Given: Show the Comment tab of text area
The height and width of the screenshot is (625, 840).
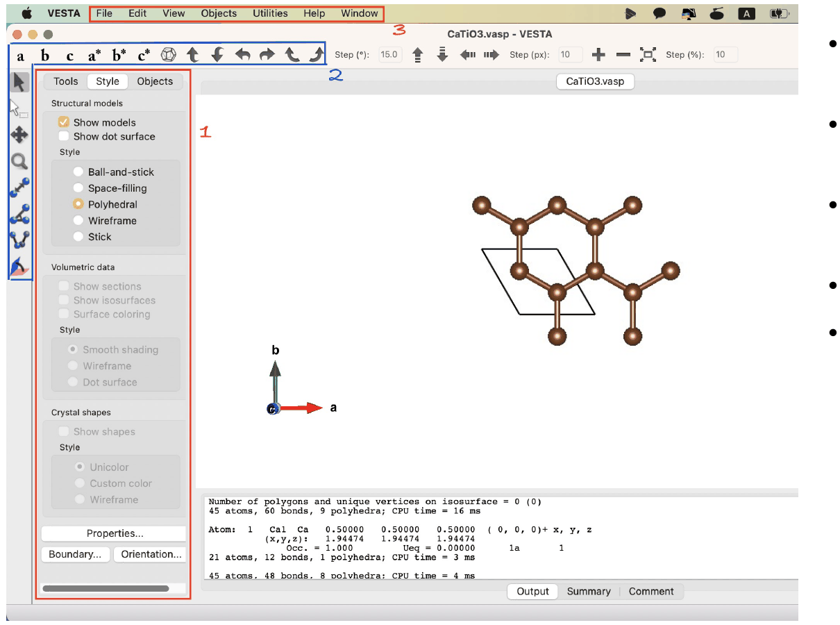Looking at the screenshot, I should click(x=651, y=592).
